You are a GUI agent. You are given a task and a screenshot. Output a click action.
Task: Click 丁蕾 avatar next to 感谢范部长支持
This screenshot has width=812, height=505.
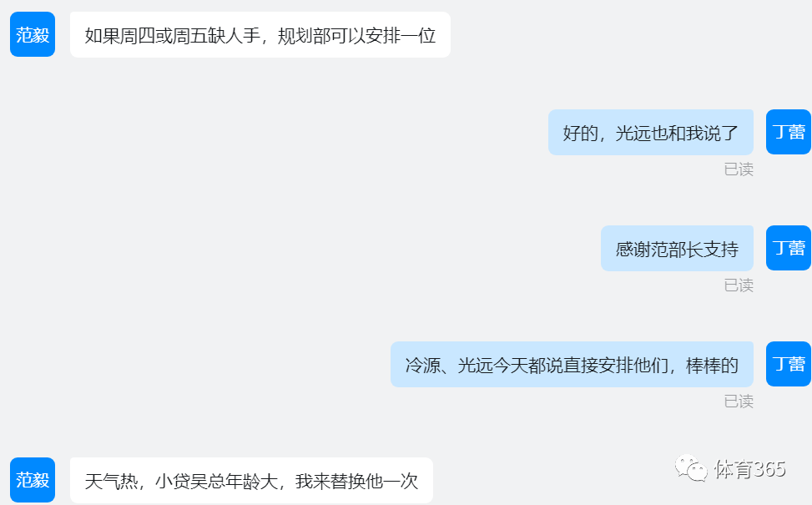[x=788, y=248]
